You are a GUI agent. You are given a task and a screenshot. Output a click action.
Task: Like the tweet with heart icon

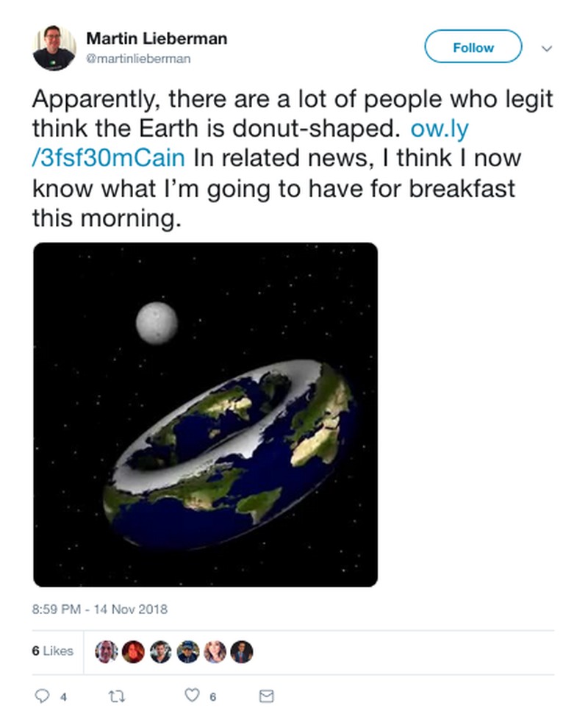(x=191, y=696)
